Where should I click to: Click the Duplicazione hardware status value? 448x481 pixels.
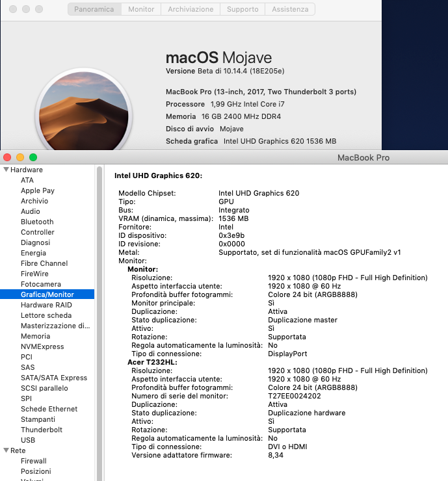306,413
